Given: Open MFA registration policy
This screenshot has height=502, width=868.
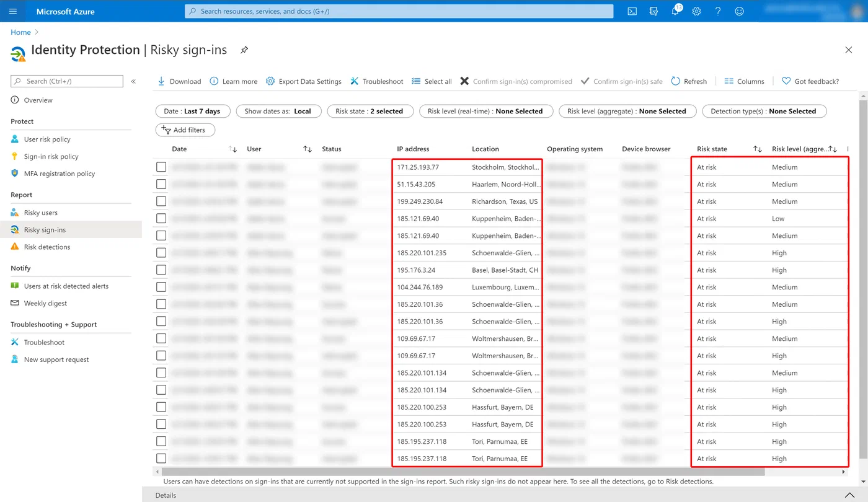Looking at the screenshot, I should [60, 174].
